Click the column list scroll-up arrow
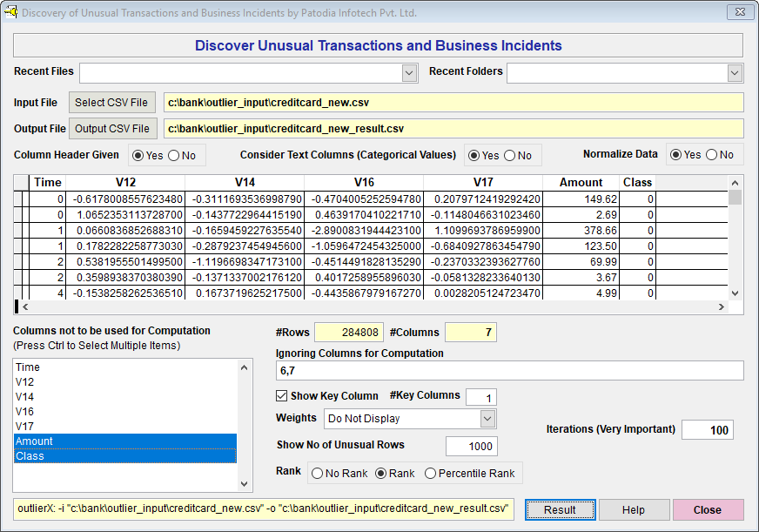 tap(245, 367)
